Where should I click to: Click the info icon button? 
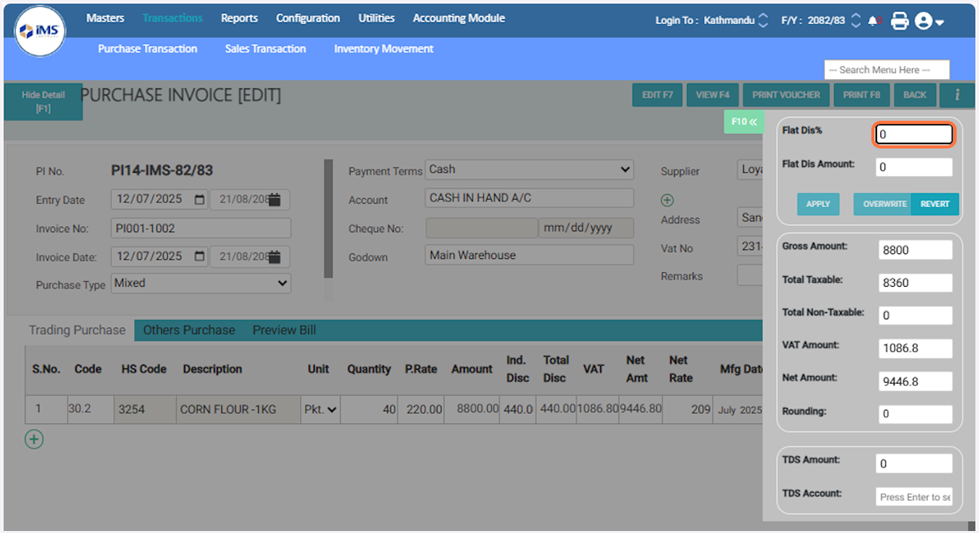[956, 95]
